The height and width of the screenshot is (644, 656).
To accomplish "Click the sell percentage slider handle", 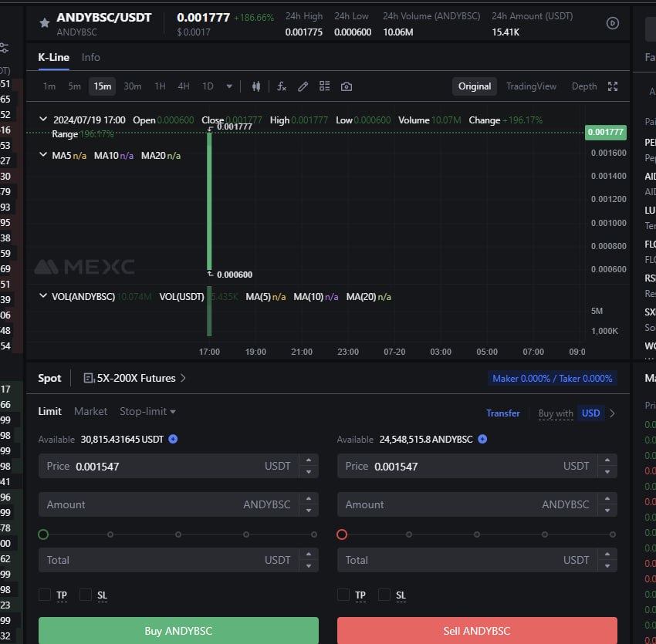I will (x=342, y=534).
